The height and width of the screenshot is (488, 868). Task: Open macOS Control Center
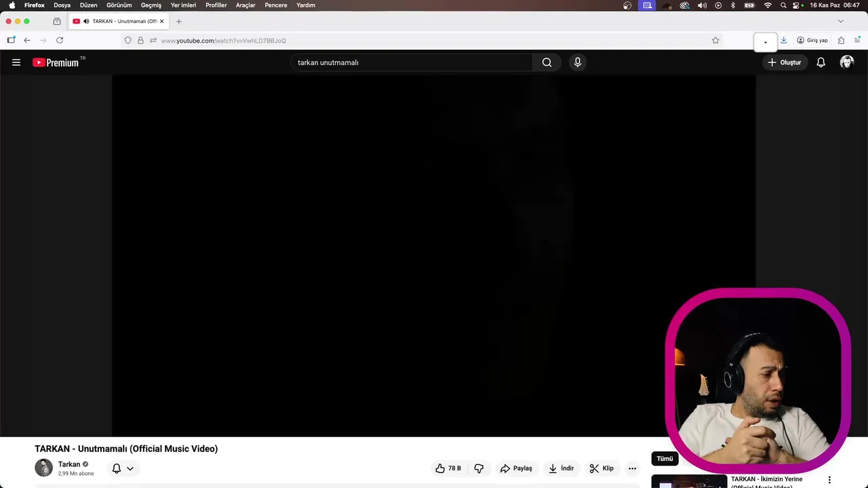[x=797, y=5]
